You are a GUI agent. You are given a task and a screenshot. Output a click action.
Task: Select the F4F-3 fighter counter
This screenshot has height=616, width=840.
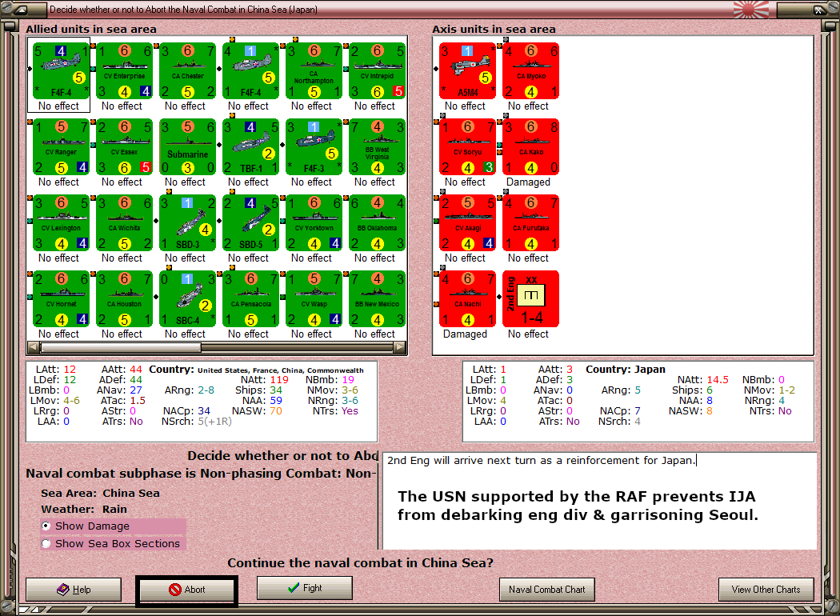click(314, 147)
